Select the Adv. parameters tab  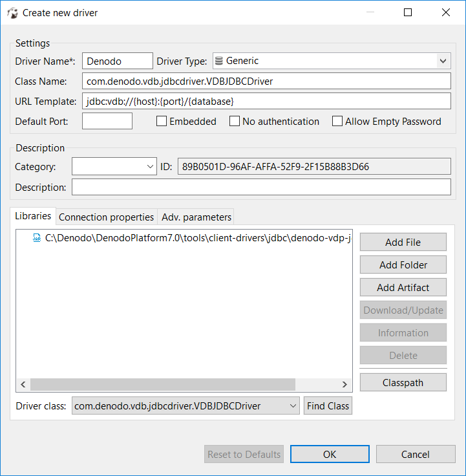196,217
